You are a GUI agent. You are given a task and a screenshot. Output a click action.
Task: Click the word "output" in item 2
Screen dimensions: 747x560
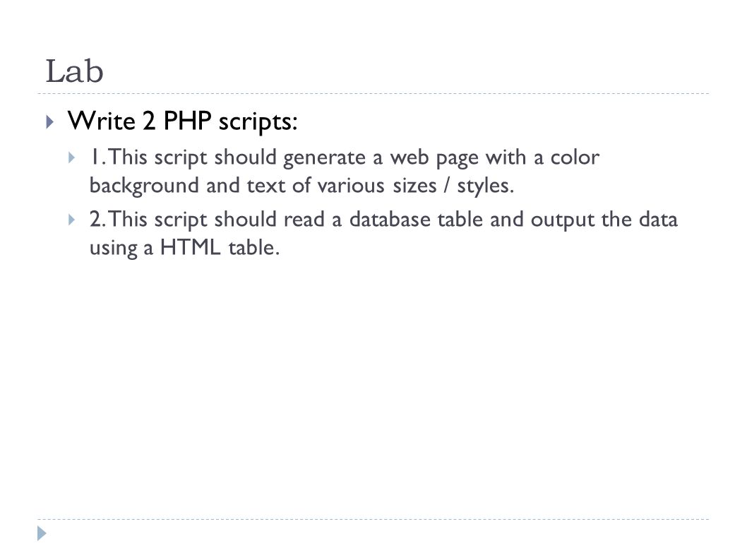coord(562,220)
